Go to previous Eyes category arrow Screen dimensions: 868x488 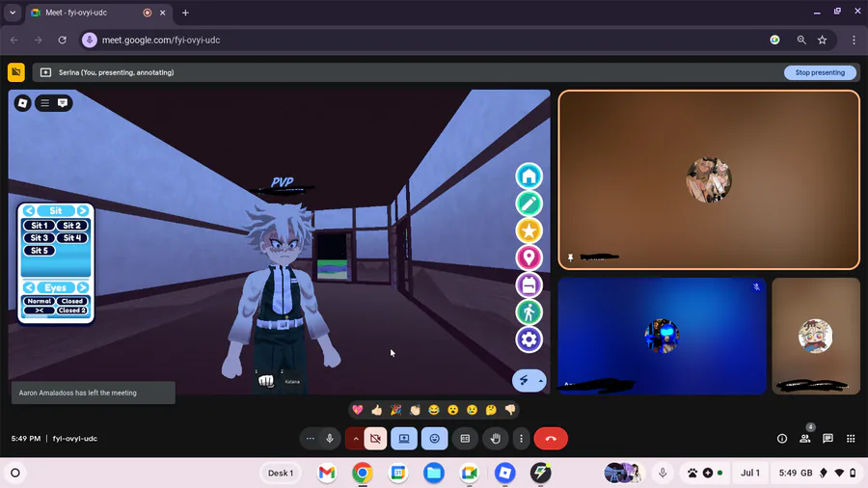coord(29,287)
